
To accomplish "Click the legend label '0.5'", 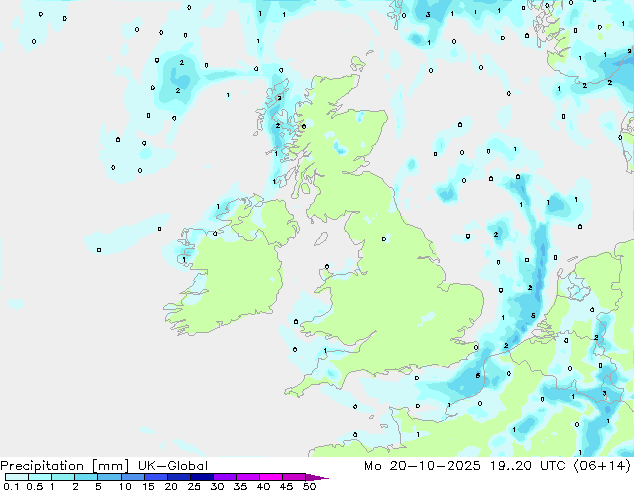I will 35,486.
